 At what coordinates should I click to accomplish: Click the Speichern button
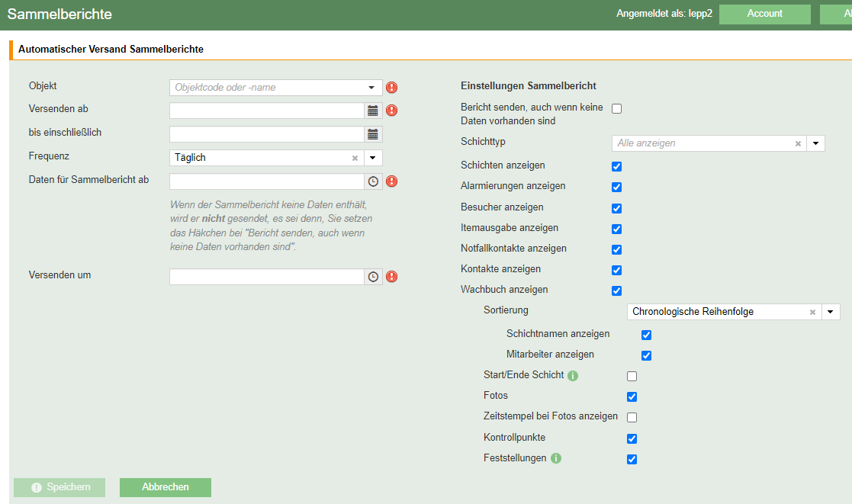(59, 487)
